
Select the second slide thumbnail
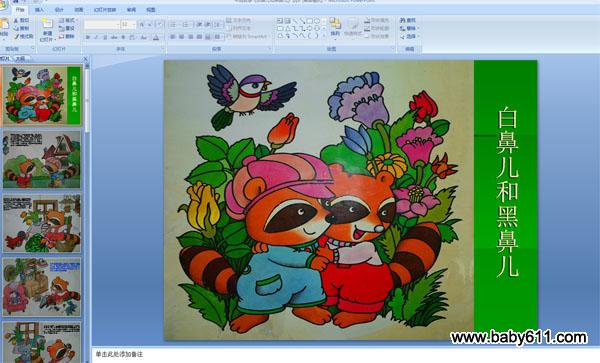coord(42,160)
